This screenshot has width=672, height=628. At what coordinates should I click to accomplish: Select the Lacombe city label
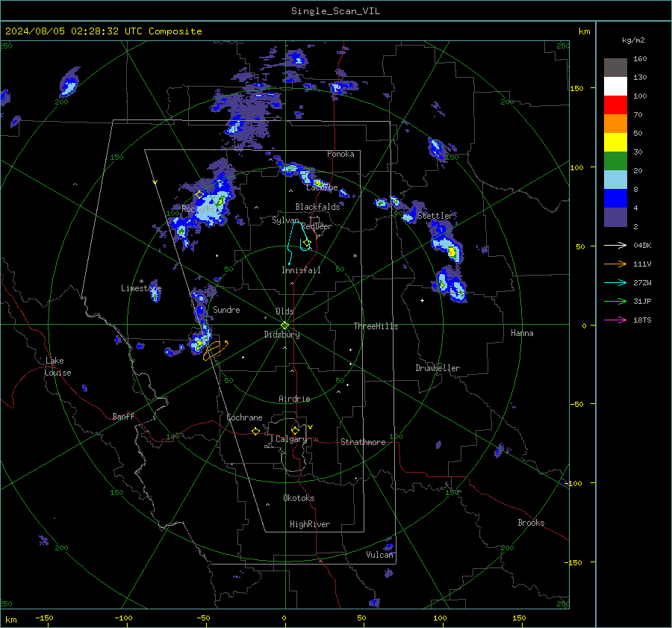point(322,187)
